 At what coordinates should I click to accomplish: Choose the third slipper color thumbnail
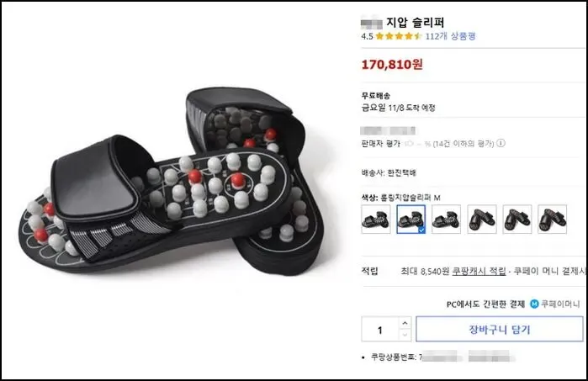(446, 220)
